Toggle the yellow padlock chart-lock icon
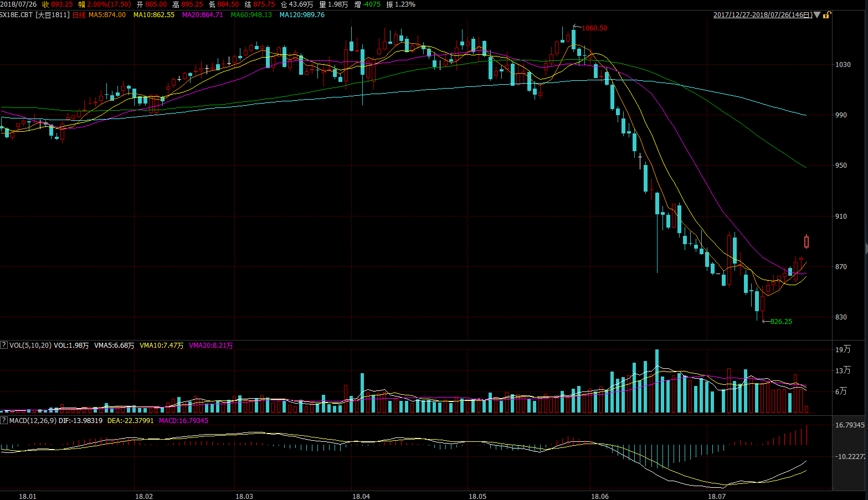The width and height of the screenshot is (868, 500). pos(826,15)
